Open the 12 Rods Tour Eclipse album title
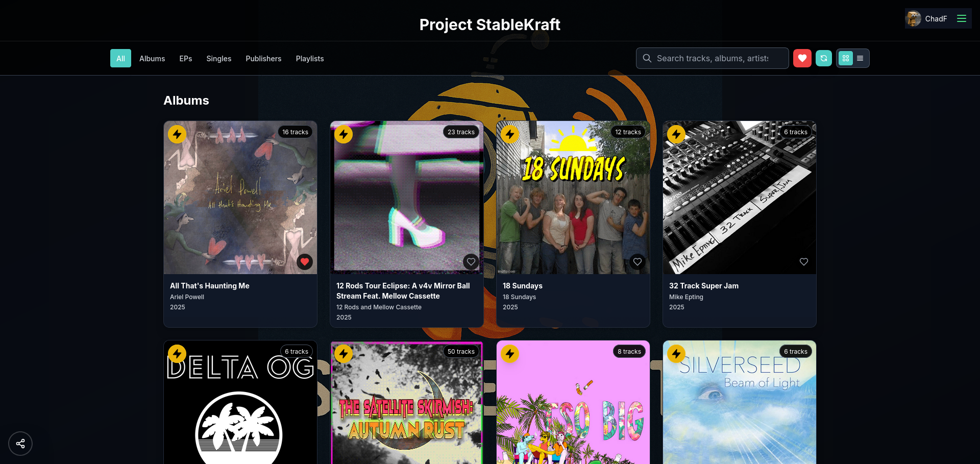Viewport: 980px width, 464px height. (403, 291)
